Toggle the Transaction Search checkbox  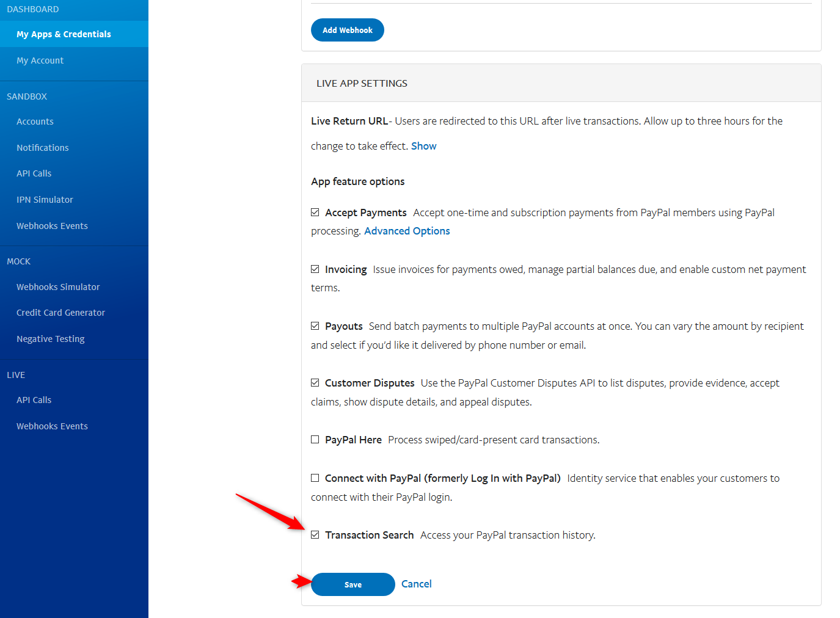[x=315, y=535]
